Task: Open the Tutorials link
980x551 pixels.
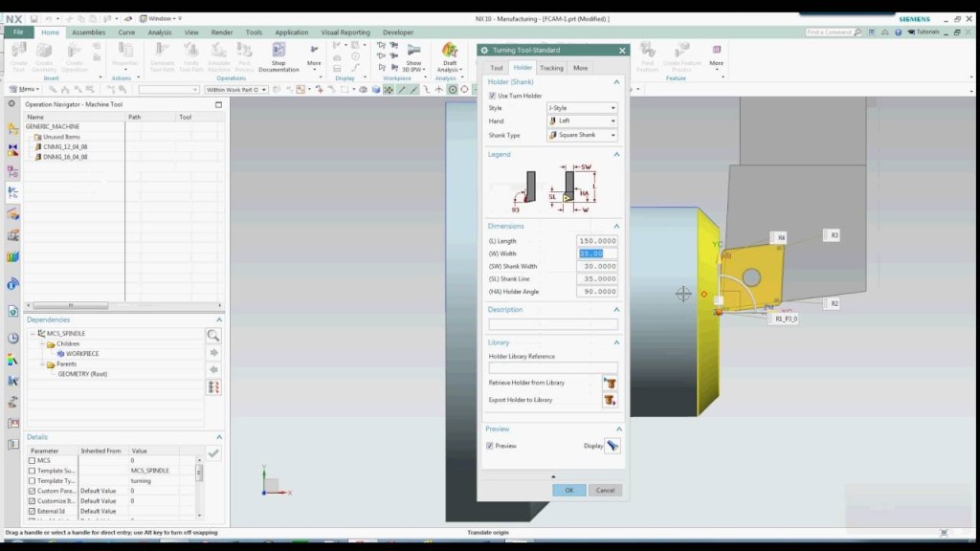Action: click(924, 32)
